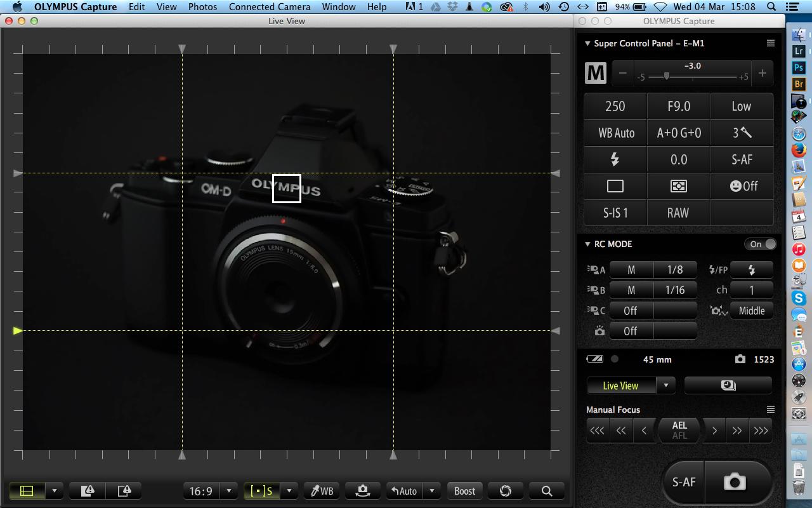Viewport: 812px width, 508px height.
Task: Move focus near by medium step (<<)
Action: click(x=621, y=431)
